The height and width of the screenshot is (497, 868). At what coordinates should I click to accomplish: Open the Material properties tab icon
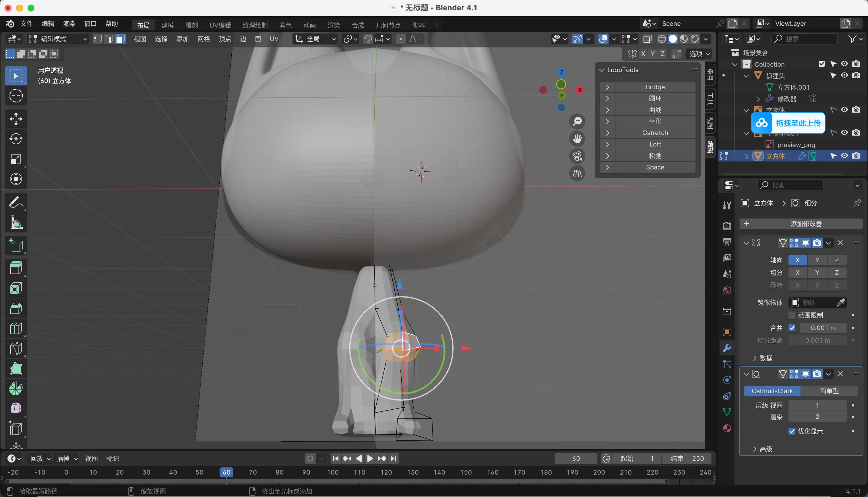tap(727, 428)
